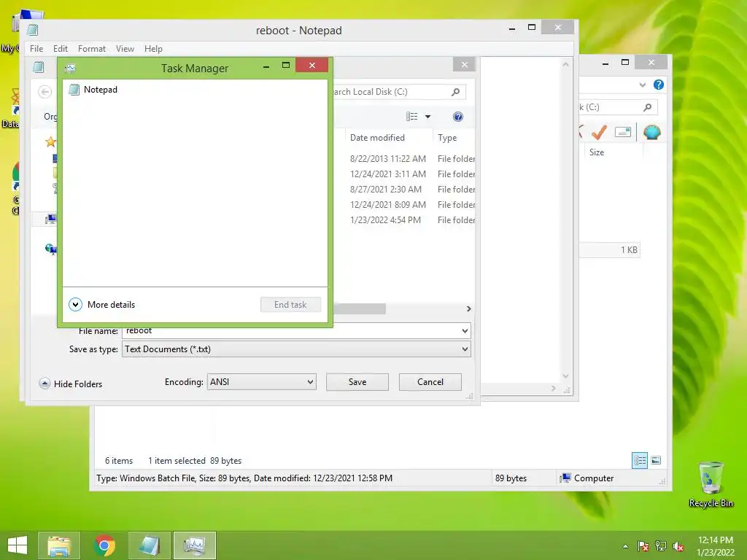Click Computer in Explorer status bar
The height and width of the screenshot is (560, 747).
[x=587, y=478]
